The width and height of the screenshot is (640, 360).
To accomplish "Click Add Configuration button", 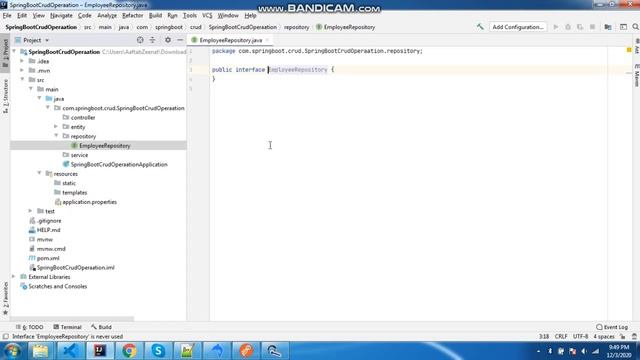I will (518, 27).
